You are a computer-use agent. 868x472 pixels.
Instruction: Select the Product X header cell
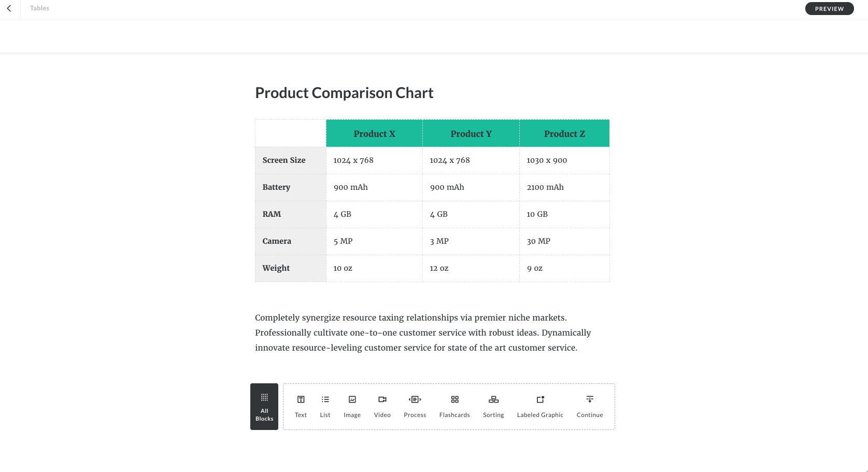(x=374, y=134)
